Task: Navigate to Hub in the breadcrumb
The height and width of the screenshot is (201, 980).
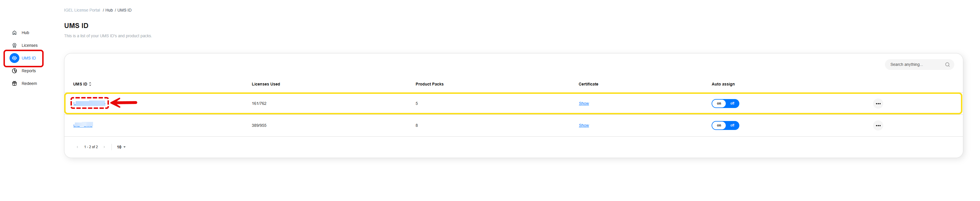Action: (109, 10)
